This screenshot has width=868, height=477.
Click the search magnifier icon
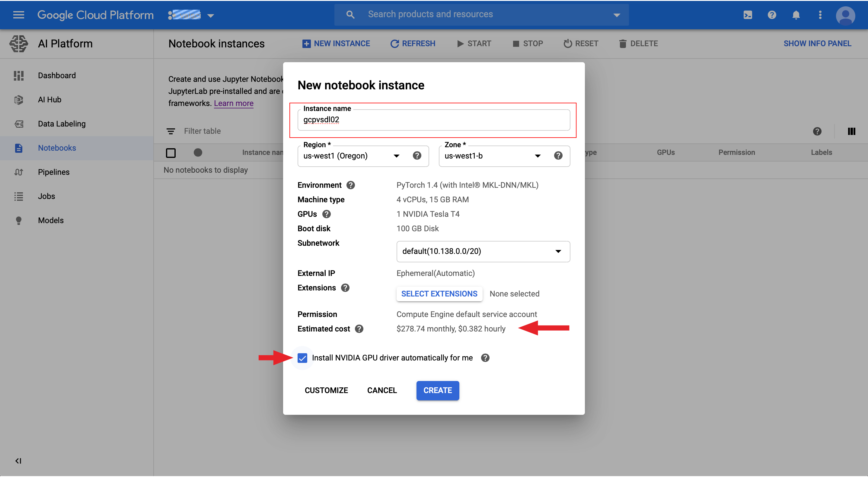coord(350,14)
